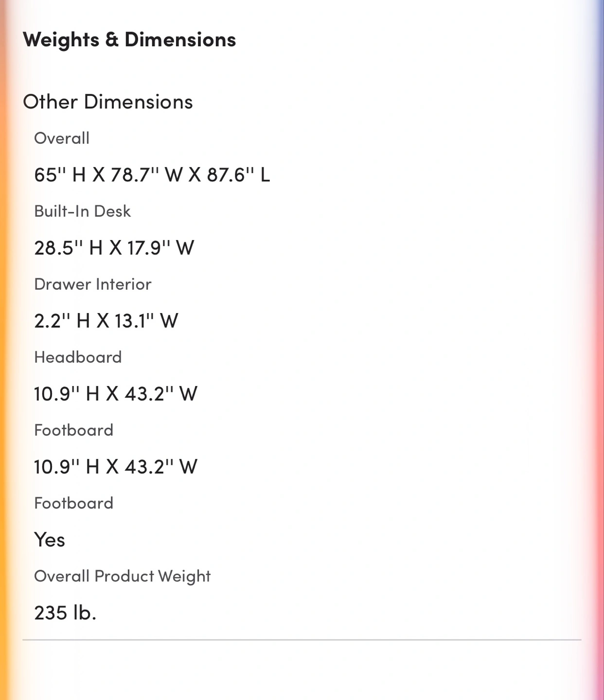Click the word Dimensions in the bold heading
This screenshot has height=700, width=604.
click(180, 40)
